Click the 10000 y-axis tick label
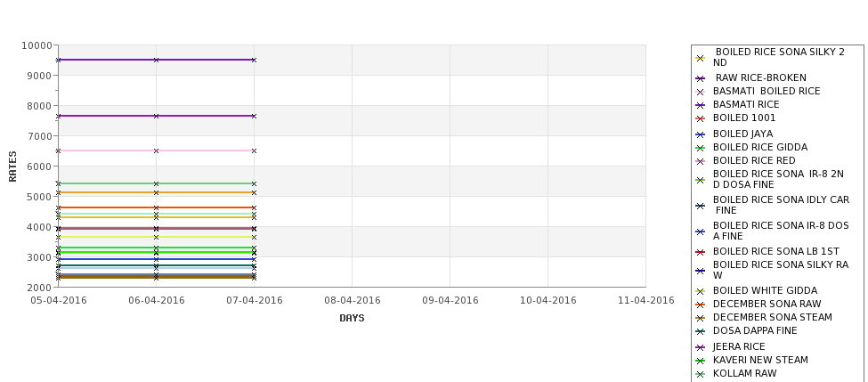Viewport: 868px width, 382px height. tap(37, 46)
